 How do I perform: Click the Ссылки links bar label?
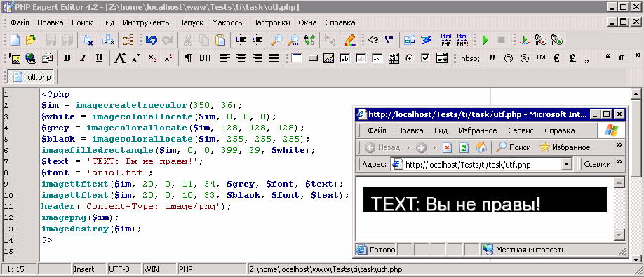(x=597, y=165)
